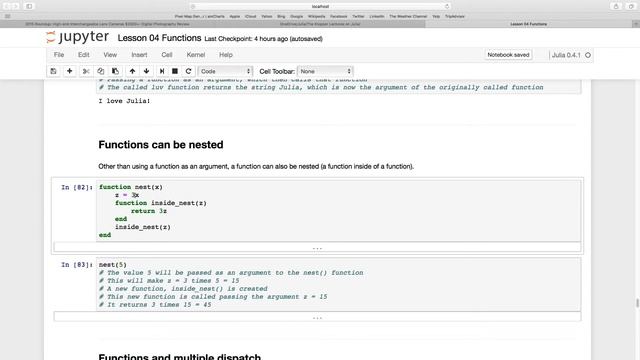
Task: Open the Safari share menu
Action: [616, 7]
